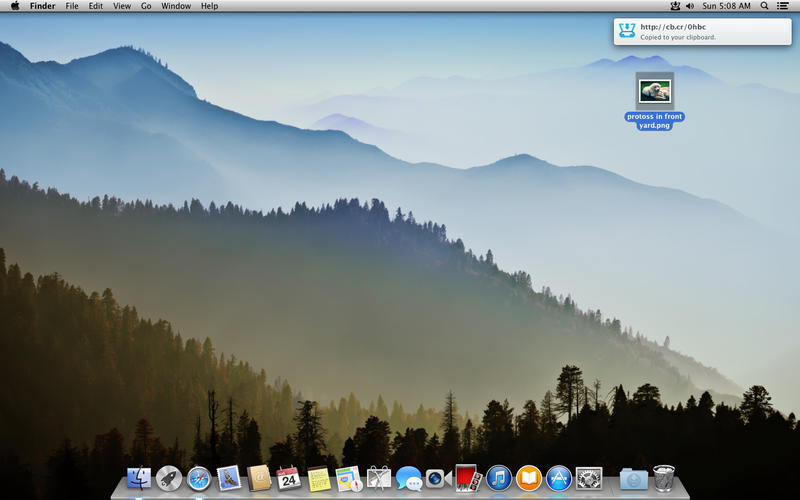
Task: Open Maps icon in Dock
Action: (x=349, y=479)
